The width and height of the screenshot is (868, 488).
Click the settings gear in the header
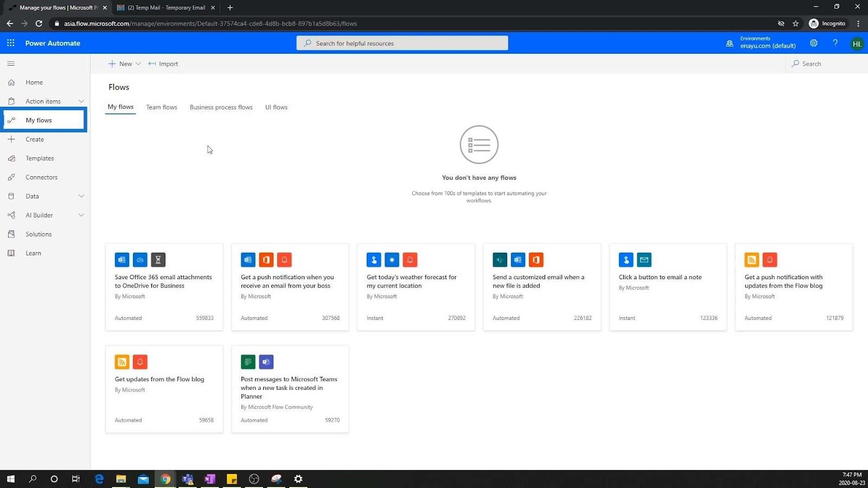point(814,43)
